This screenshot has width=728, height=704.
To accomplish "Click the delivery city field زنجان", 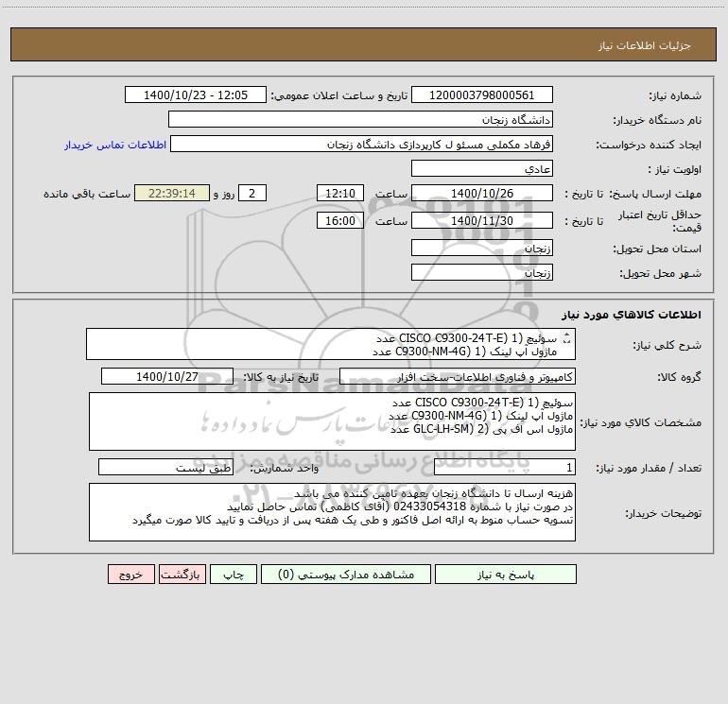I will coord(482,272).
